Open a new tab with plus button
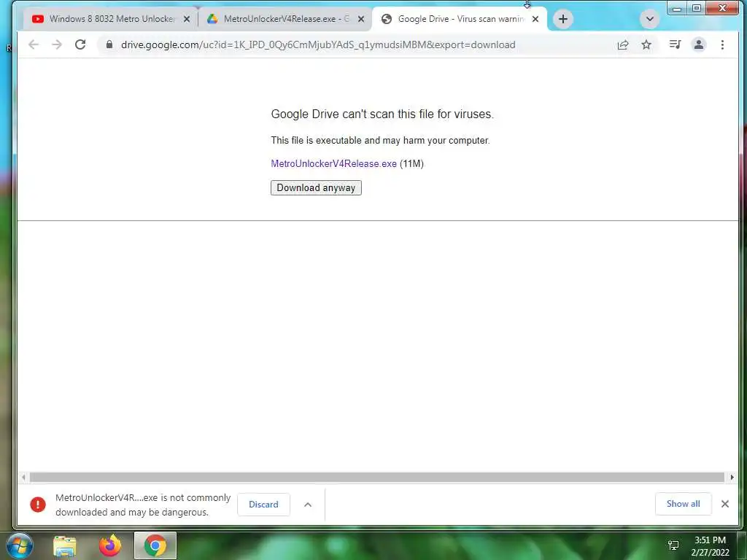Screen dimensions: 747x560 [x=562, y=19]
